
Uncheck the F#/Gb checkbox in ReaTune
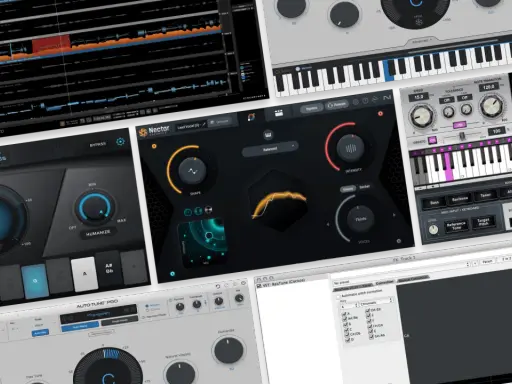370,326
